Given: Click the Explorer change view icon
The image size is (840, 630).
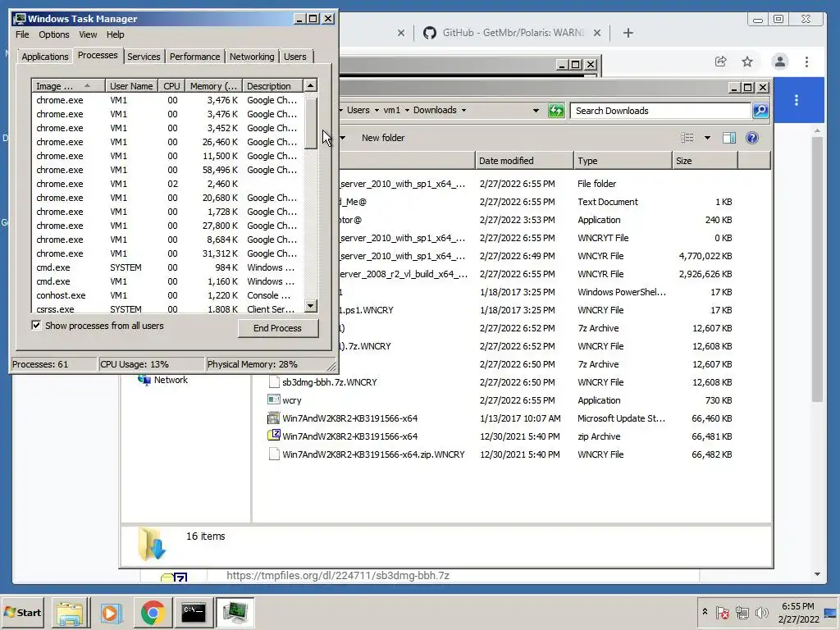Looking at the screenshot, I should [687, 138].
